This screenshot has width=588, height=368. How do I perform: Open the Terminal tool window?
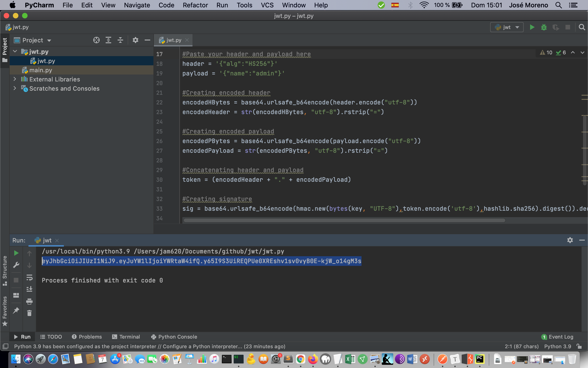pos(126,337)
